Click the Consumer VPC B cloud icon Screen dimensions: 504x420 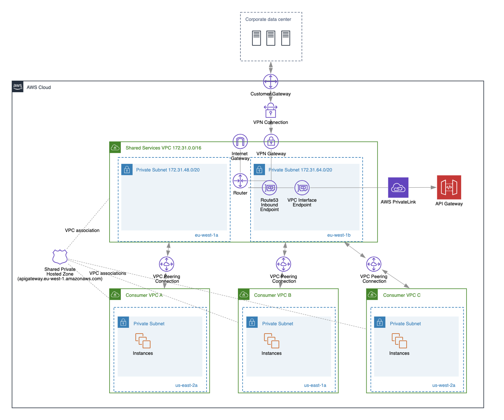[x=244, y=294]
